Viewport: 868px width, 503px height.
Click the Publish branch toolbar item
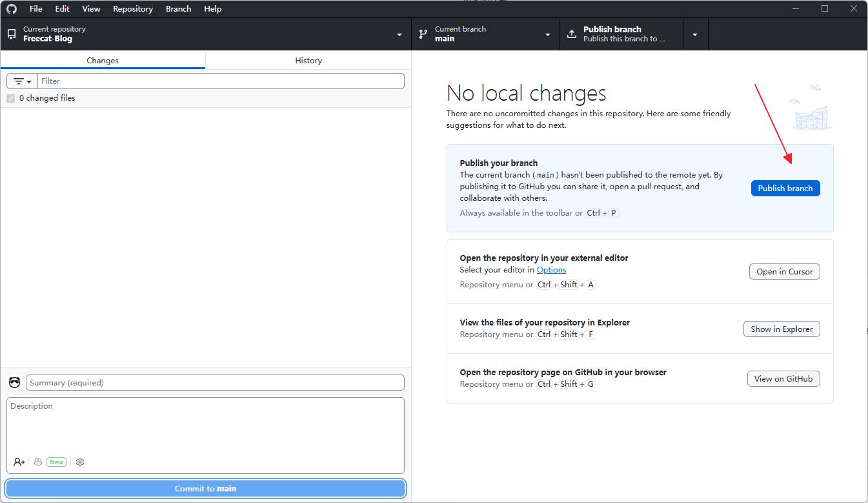click(622, 34)
